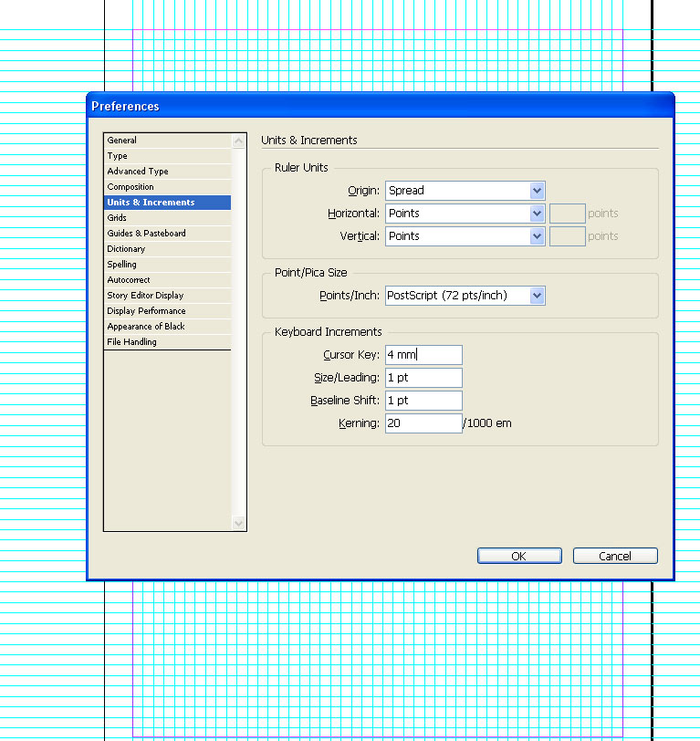Viewport: 700px width, 741px height.
Task: Click the Preferences dialog title bar
Action: pos(381,106)
